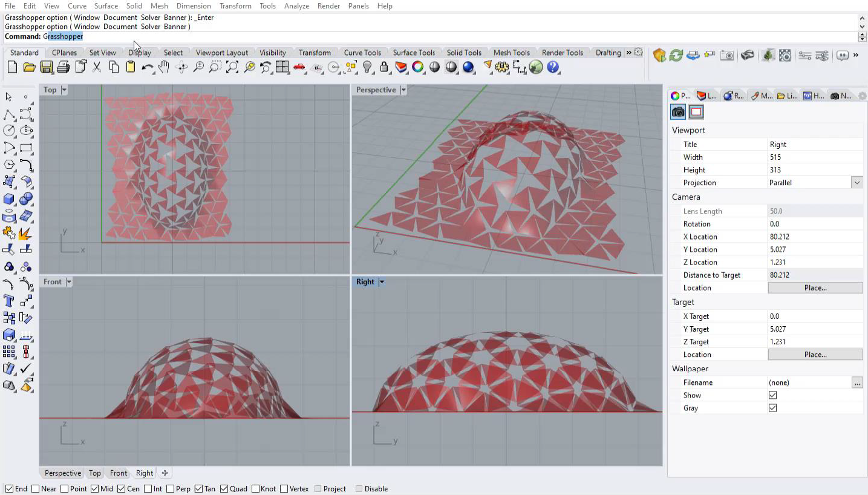Viewport: 868px width, 495px height.
Task: Choose the Rectangle tool in left sidebar
Action: 26,148
